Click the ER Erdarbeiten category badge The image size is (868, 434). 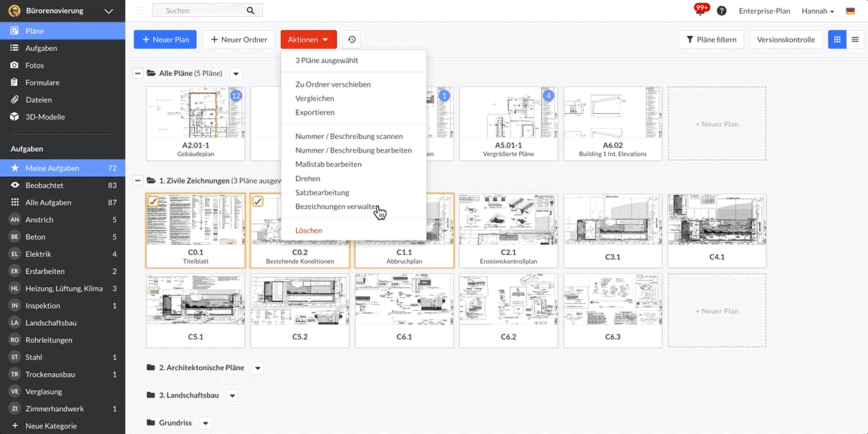14,271
